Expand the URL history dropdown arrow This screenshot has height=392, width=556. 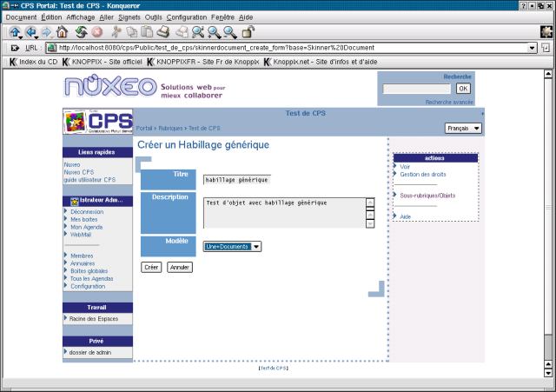pyautogui.click(x=531, y=48)
